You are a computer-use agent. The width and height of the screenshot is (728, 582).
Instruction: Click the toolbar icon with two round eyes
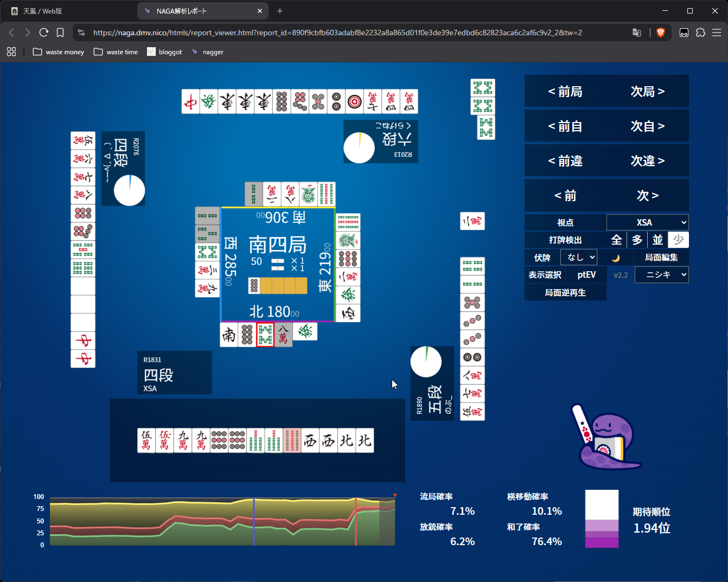[684, 33]
